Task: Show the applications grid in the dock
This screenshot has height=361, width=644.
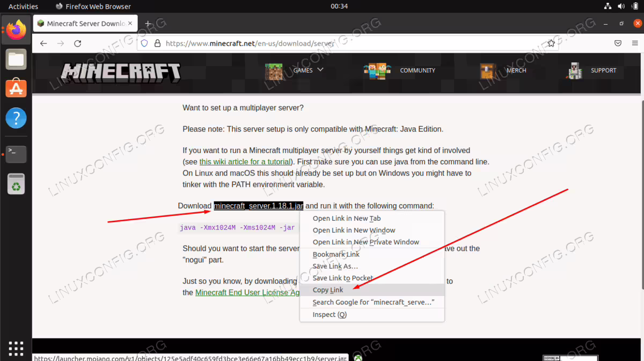Action: coord(16,348)
